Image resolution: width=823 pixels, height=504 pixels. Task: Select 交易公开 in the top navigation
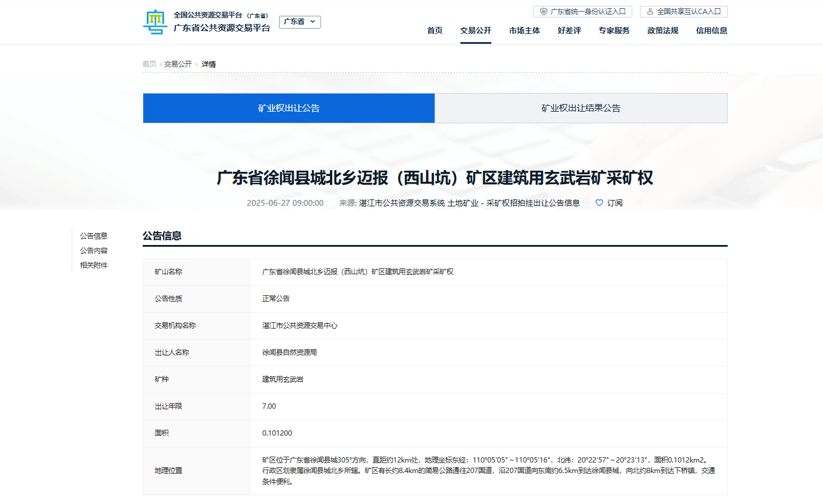tap(476, 30)
